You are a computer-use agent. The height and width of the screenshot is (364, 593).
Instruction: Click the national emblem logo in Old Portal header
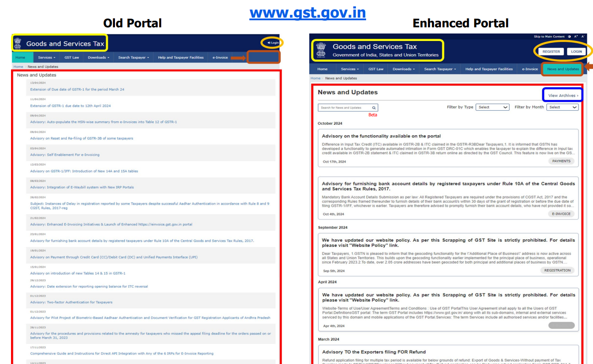coord(18,43)
